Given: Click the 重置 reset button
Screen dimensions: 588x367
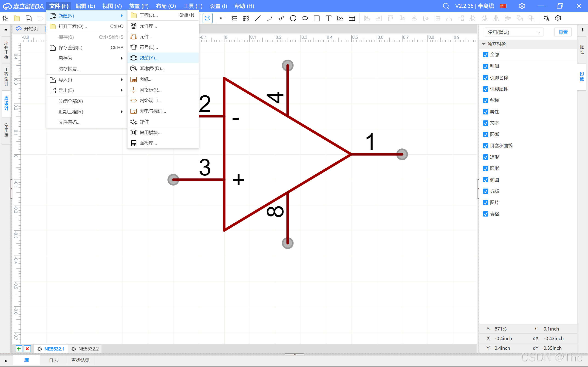Looking at the screenshot, I should click(x=563, y=32).
